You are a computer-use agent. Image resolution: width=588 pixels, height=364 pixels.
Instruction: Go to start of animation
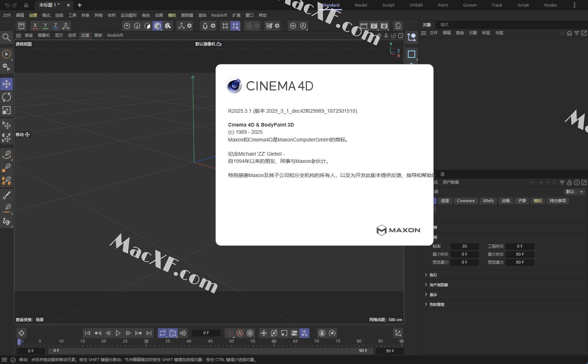click(87, 333)
